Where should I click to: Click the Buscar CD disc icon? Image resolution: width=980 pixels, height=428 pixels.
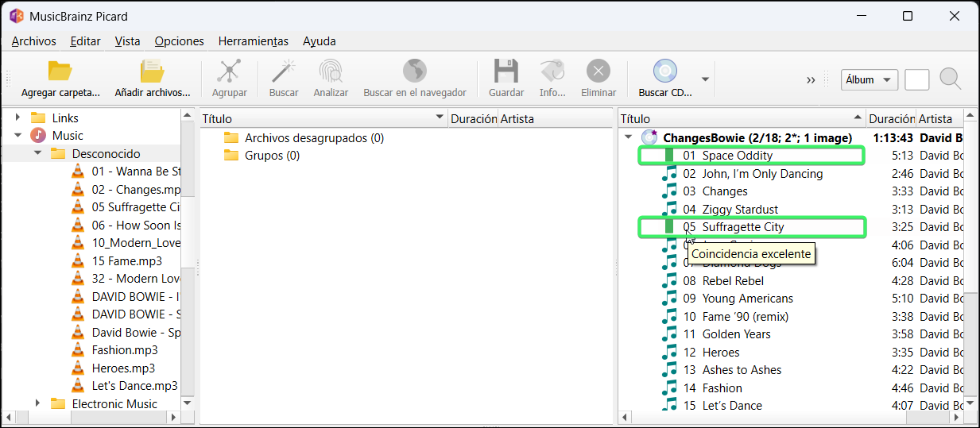(664, 71)
